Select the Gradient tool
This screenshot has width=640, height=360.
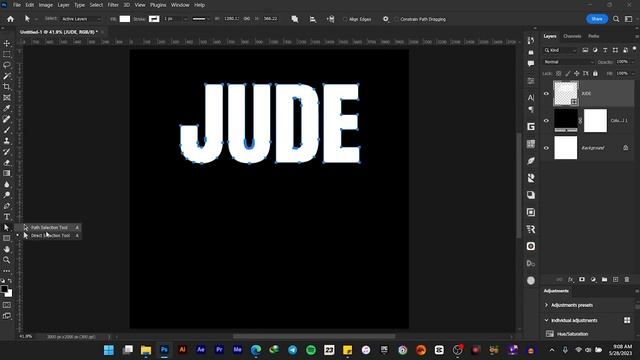pyautogui.click(x=7, y=173)
